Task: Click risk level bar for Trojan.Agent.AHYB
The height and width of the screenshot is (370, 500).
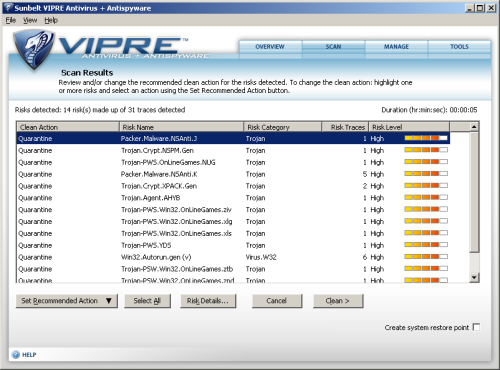Action: (426, 197)
